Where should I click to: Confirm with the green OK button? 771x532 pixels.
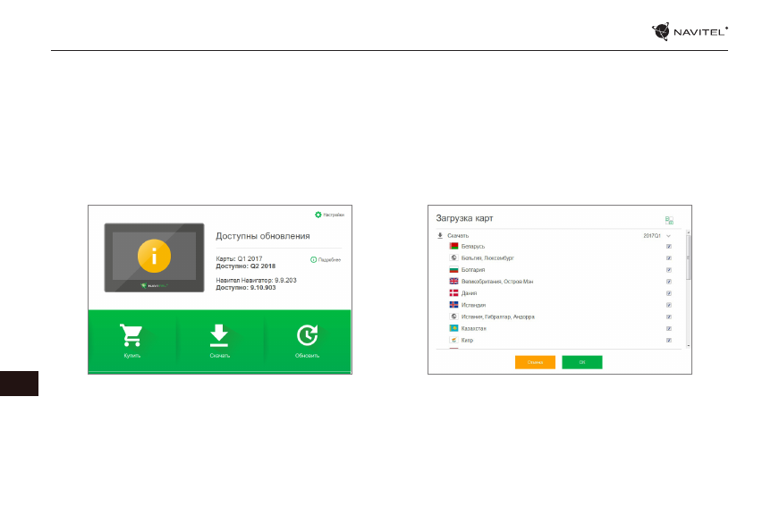(x=581, y=362)
